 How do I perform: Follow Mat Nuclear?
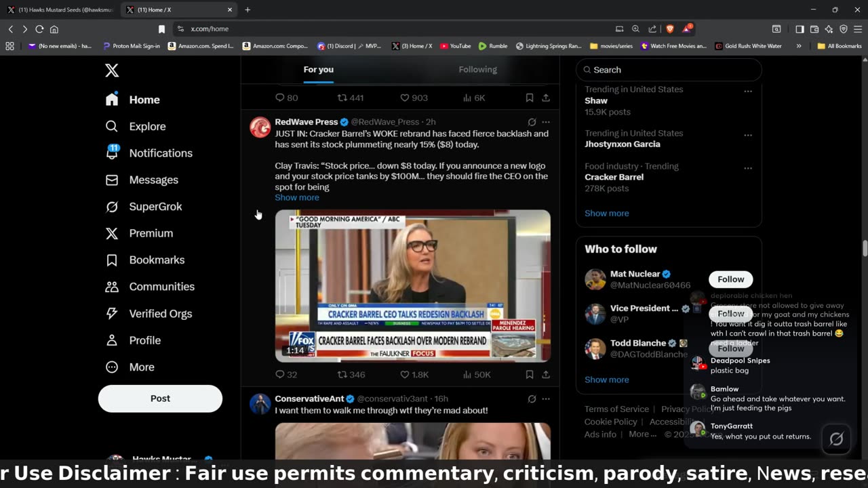coord(731,279)
